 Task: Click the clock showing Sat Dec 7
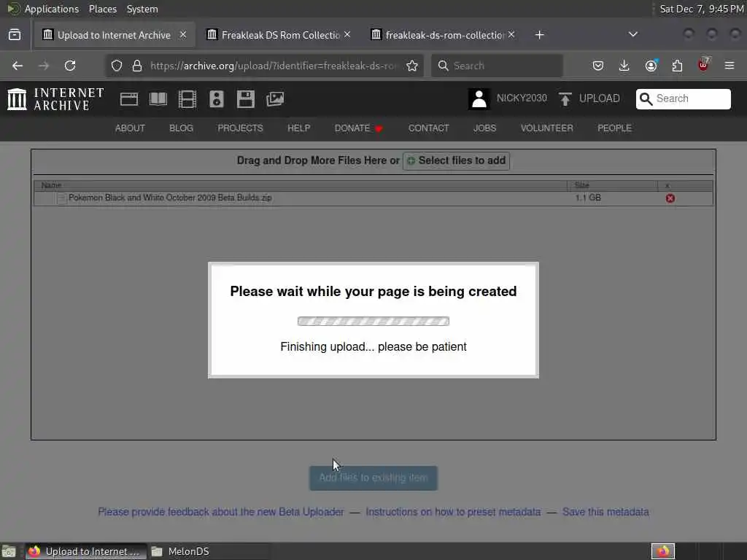pyautogui.click(x=701, y=9)
